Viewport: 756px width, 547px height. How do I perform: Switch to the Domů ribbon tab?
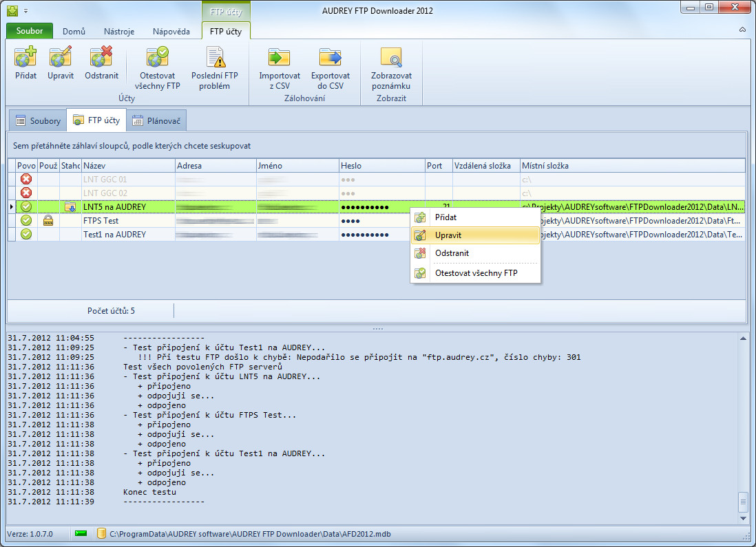[74, 32]
